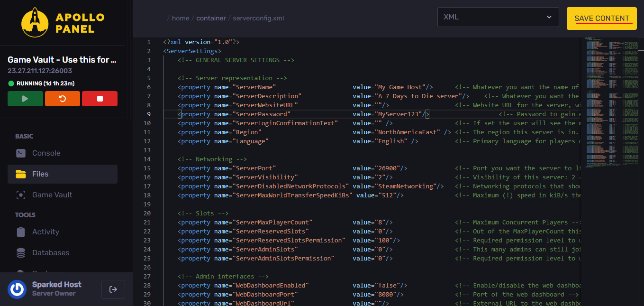644x306 pixels.
Task: Click the ServerMaxPlayerCount value "8"
Action: [x=380, y=223]
